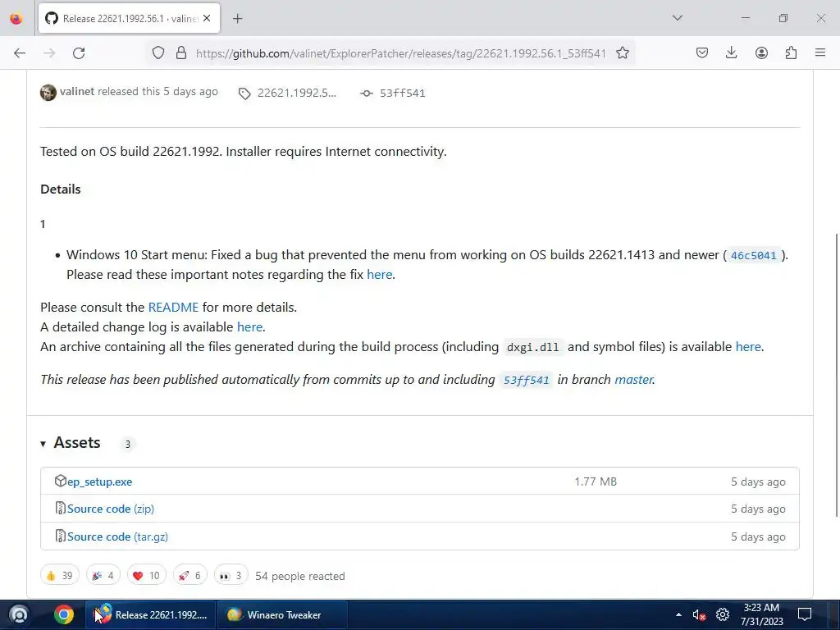
Task: Open the list all tabs dropdown
Action: 678,18
